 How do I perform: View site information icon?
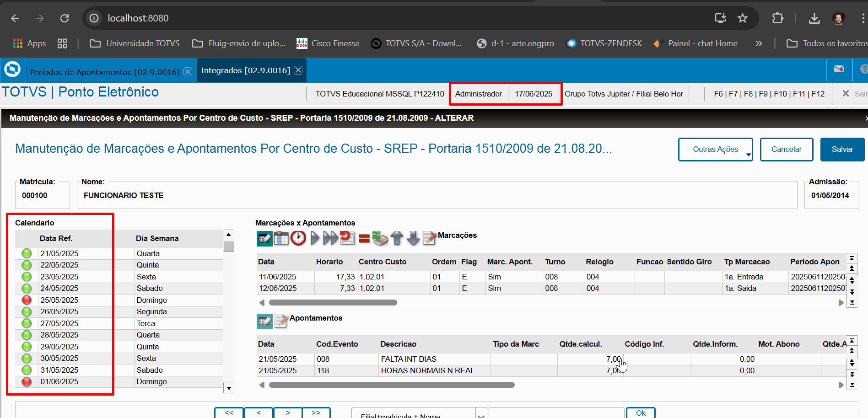coord(94,18)
